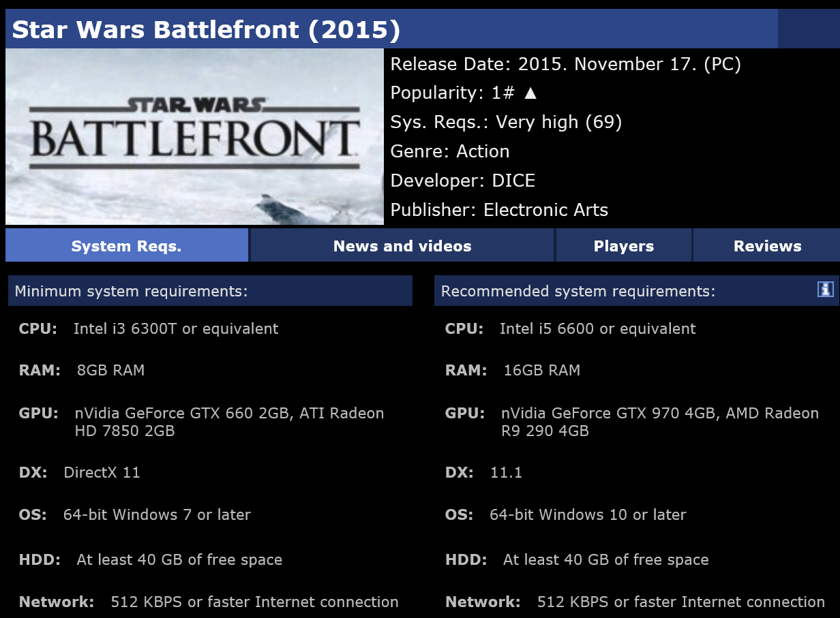The image size is (840, 618).
Task: Select recommended CPU Intel i5 6600 text
Action: click(598, 328)
